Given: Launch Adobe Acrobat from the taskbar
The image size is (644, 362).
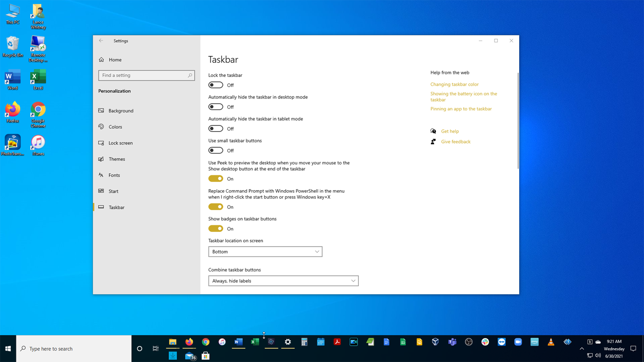Looking at the screenshot, I should [x=337, y=342].
